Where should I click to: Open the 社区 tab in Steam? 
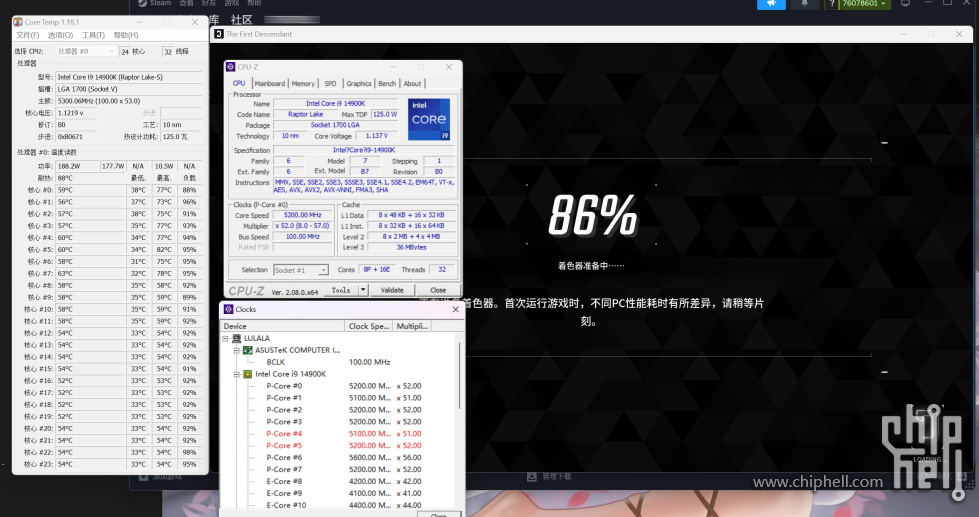tap(242, 20)
